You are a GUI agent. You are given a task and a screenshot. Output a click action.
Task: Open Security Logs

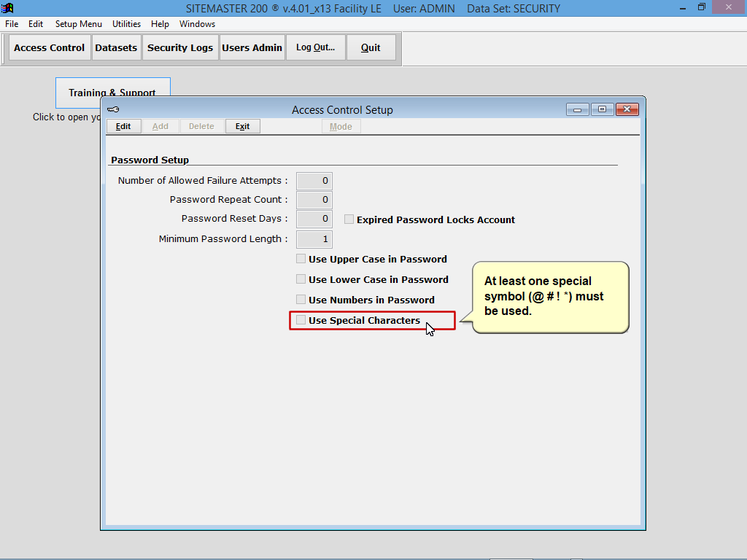180,47
